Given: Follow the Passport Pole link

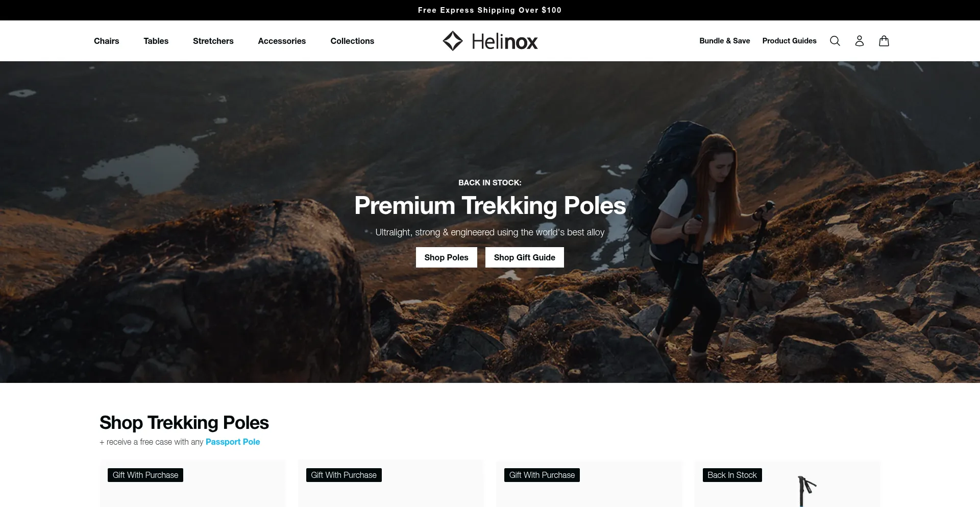Looking at the screenshot, I should pos(233,442).
